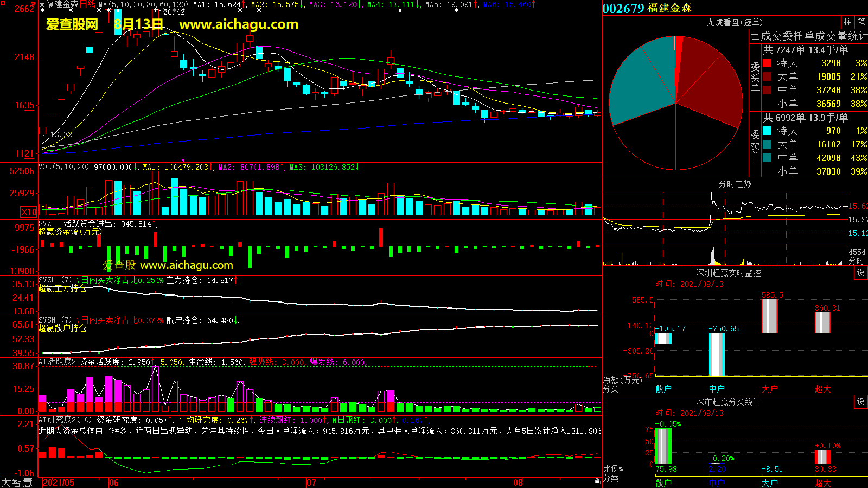Select the 日线 period label

coord(87,4)
